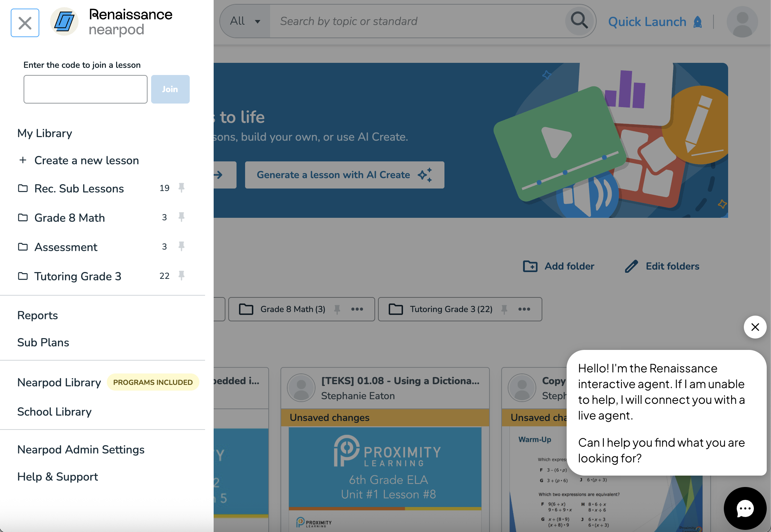The image size is (771, 532).
Task: Toggle pin on Grade 8 Math (3) chip
Action: coord(337,309)
